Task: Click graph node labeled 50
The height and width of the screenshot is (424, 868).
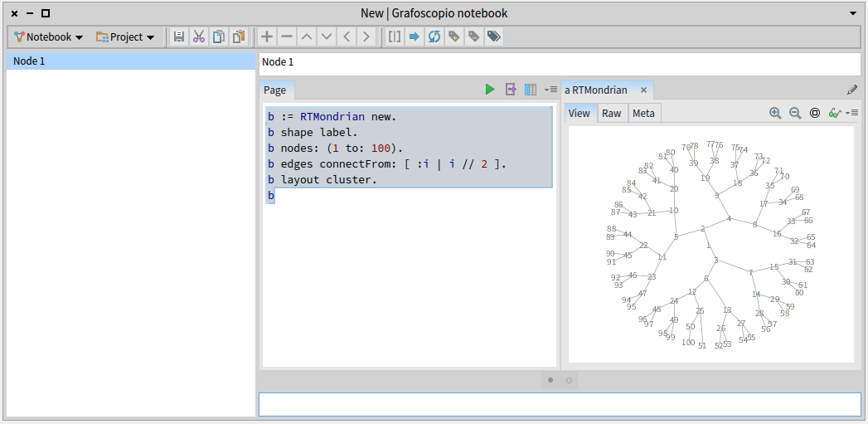Action: click(691, 327)
